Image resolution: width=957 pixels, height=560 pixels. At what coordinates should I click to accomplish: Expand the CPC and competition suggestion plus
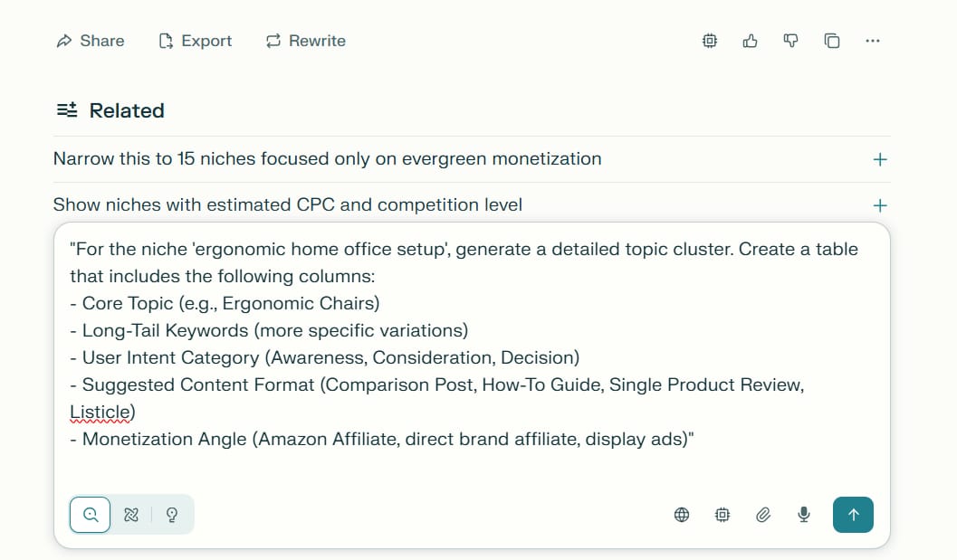[x=879, y=205]
